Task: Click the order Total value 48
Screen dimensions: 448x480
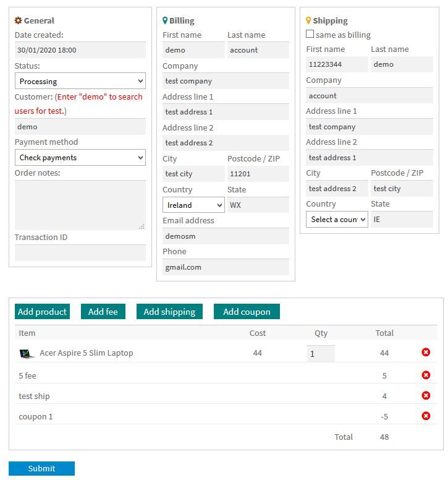Action: click(x=384, y=437)
